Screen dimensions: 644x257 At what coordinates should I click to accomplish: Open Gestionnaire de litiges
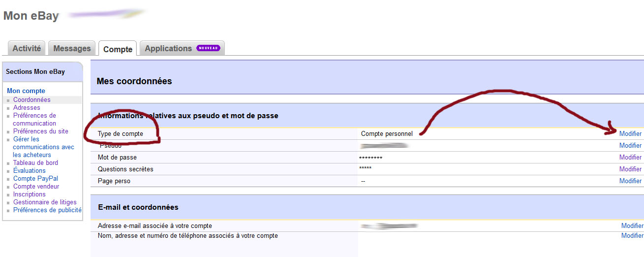[45, 202]
